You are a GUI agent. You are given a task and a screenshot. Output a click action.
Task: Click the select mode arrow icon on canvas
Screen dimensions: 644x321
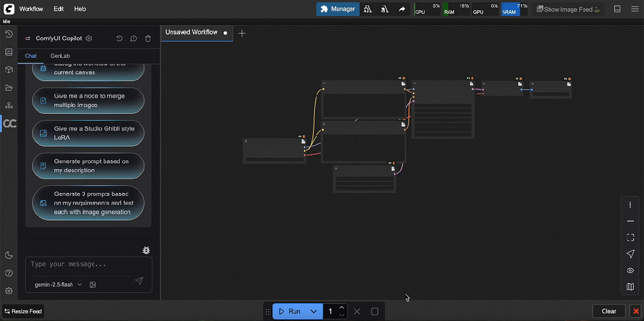click(630, 254)
